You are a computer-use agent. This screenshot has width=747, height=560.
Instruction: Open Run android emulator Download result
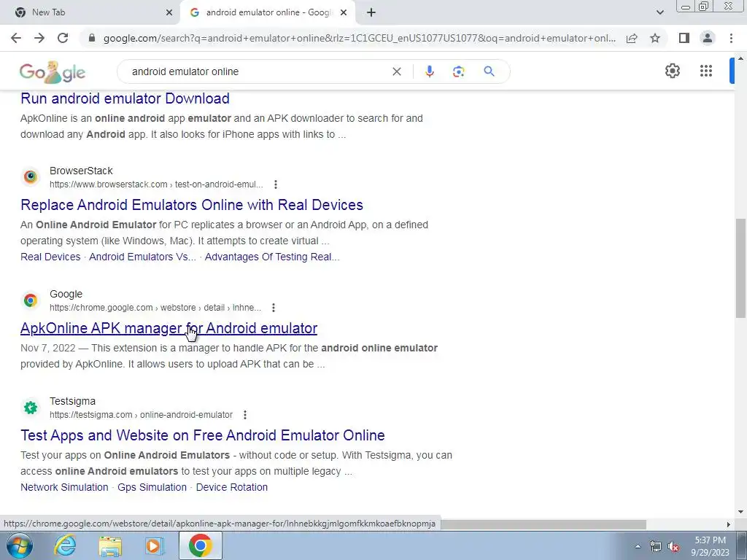pos(125,98)
